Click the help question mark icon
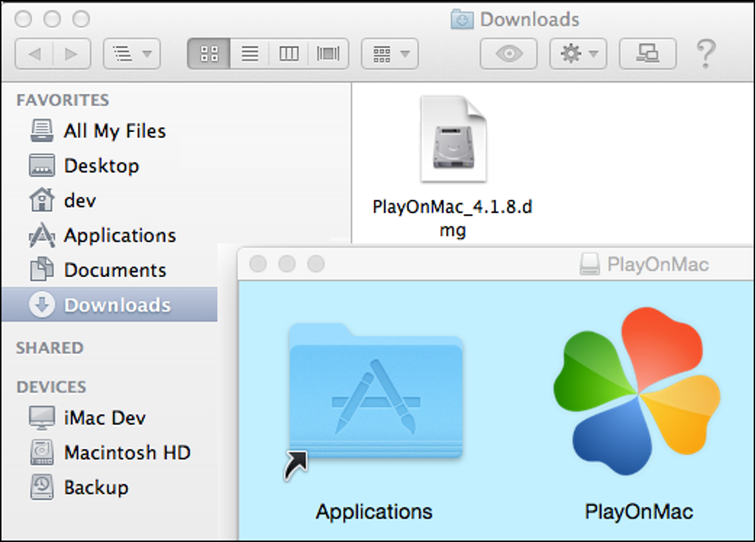 (705, 54)
